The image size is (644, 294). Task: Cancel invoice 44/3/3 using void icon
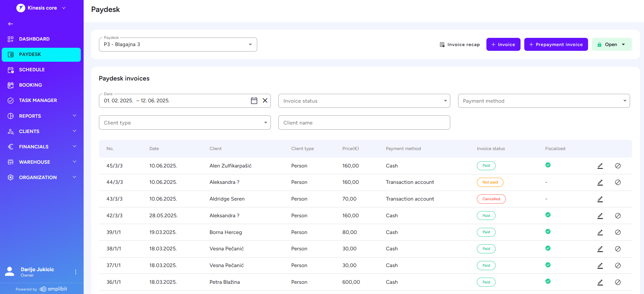tap(617, 182)
